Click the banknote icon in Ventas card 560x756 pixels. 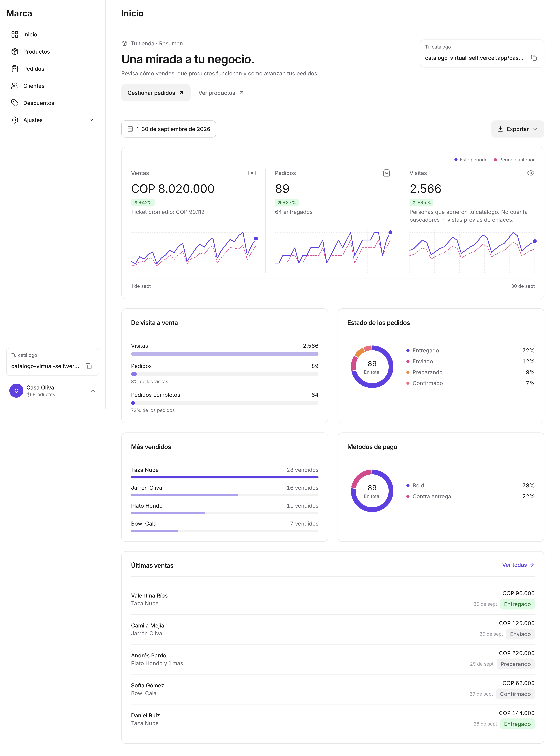point(252,173)
